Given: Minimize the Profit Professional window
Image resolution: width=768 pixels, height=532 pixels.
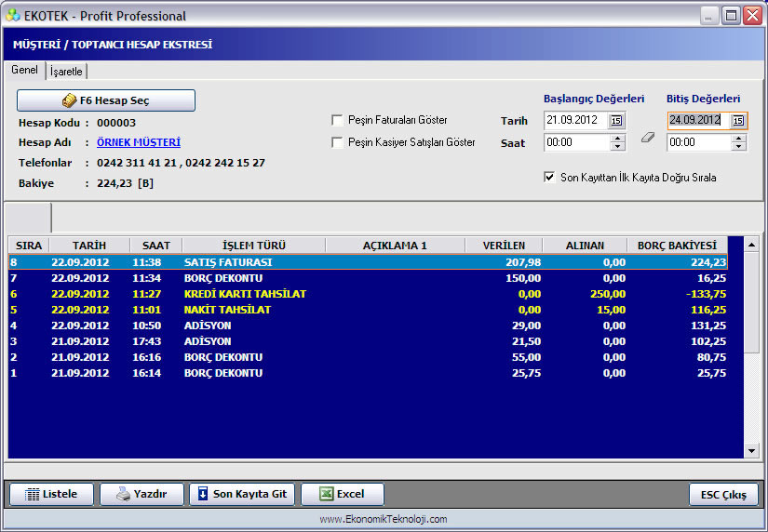Looking at the screenshot, I should 708,16.
